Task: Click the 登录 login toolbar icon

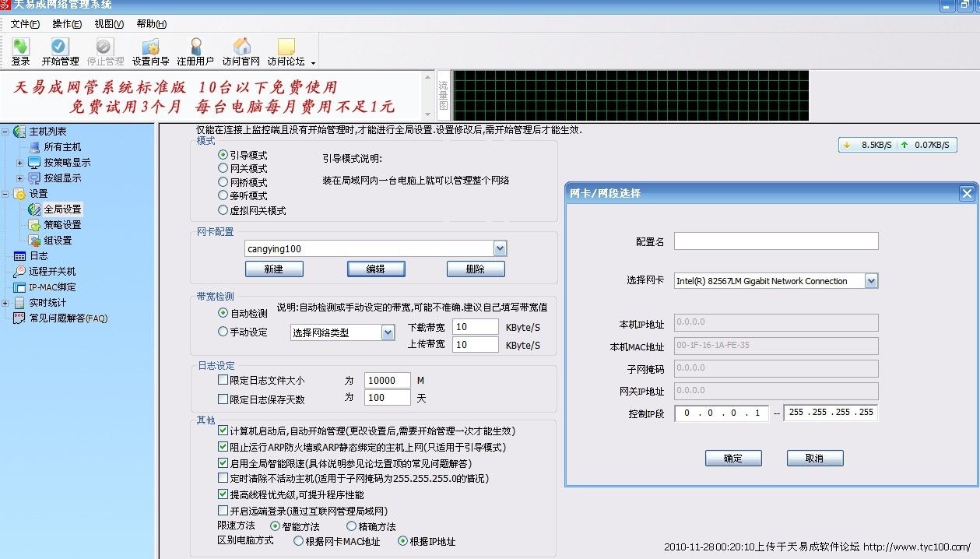Action: click(21, 52)
